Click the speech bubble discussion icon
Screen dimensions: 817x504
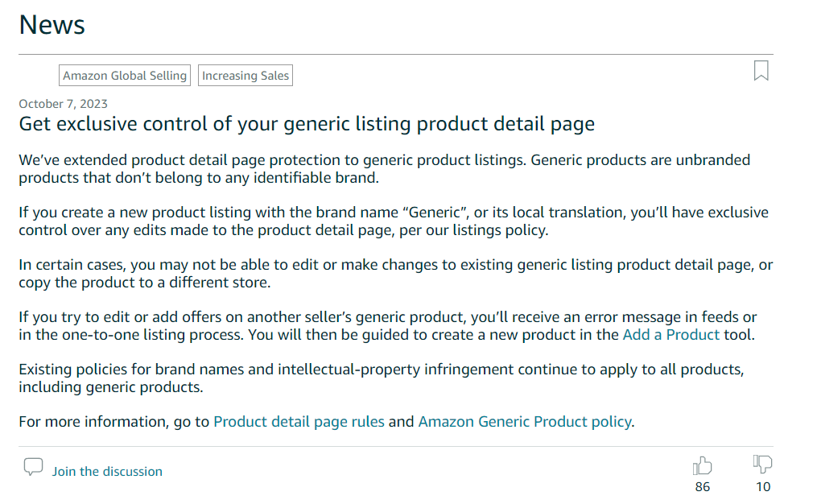point(33,467)
